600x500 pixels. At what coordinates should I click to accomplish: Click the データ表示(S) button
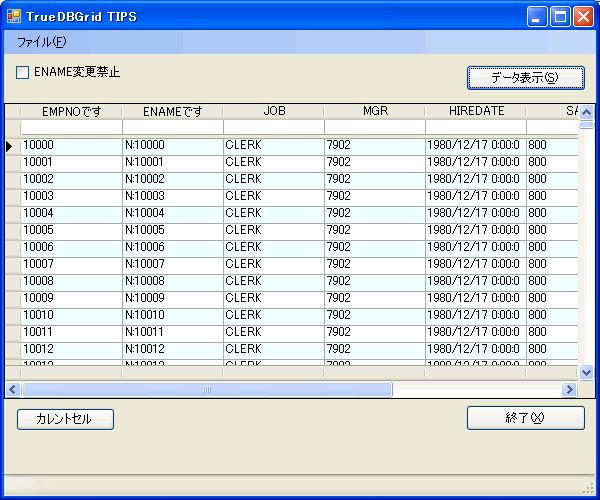[x=525, y=77]
